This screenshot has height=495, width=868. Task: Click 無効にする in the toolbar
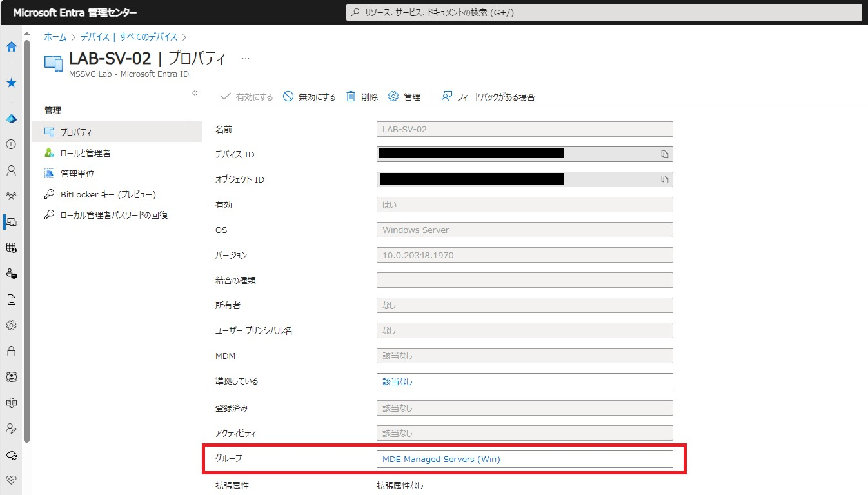coord(310,97)
